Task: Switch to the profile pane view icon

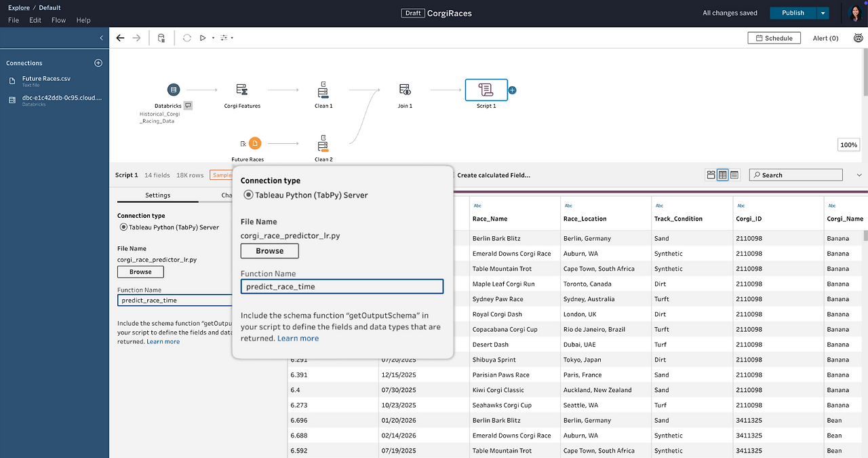Action: [711, 175]
